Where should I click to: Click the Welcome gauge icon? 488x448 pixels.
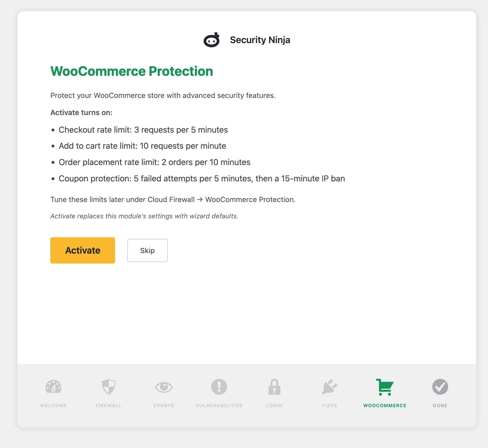coord(53,387)
